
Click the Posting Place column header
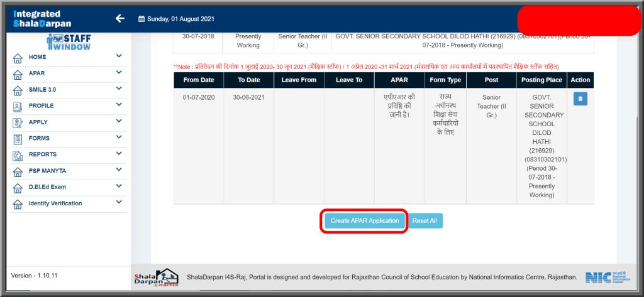point(541,80)
